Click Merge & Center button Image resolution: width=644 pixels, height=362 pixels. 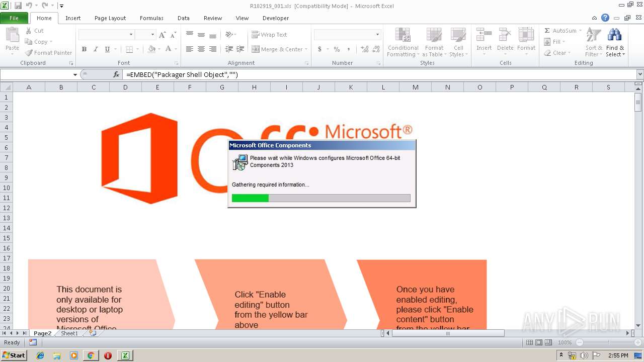pyautogui.click(x=277, y=49)
